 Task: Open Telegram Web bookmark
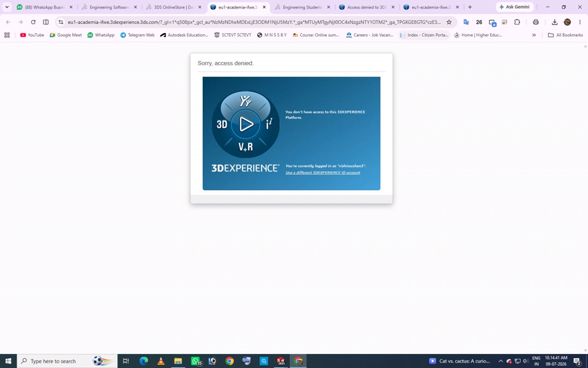137,35
